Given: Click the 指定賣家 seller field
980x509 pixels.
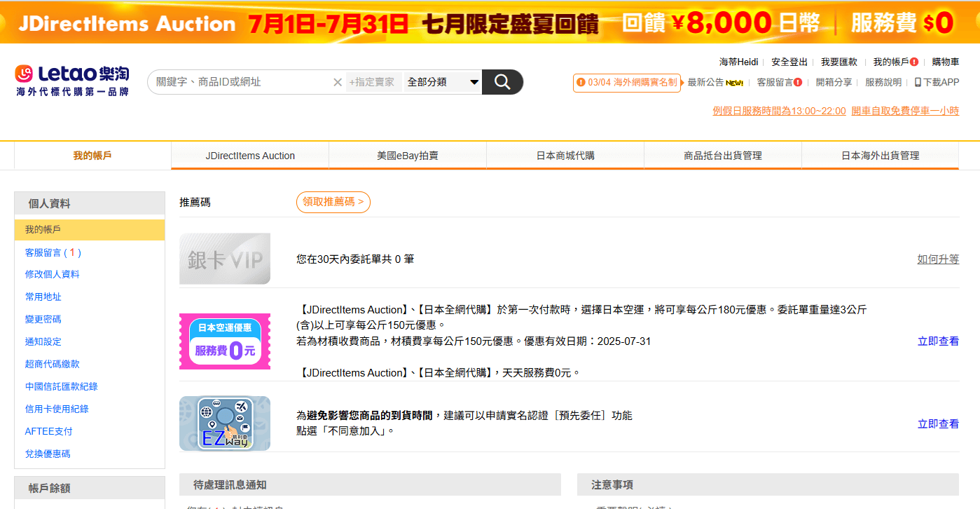Looking at the screenshot, I should point(373,82).
